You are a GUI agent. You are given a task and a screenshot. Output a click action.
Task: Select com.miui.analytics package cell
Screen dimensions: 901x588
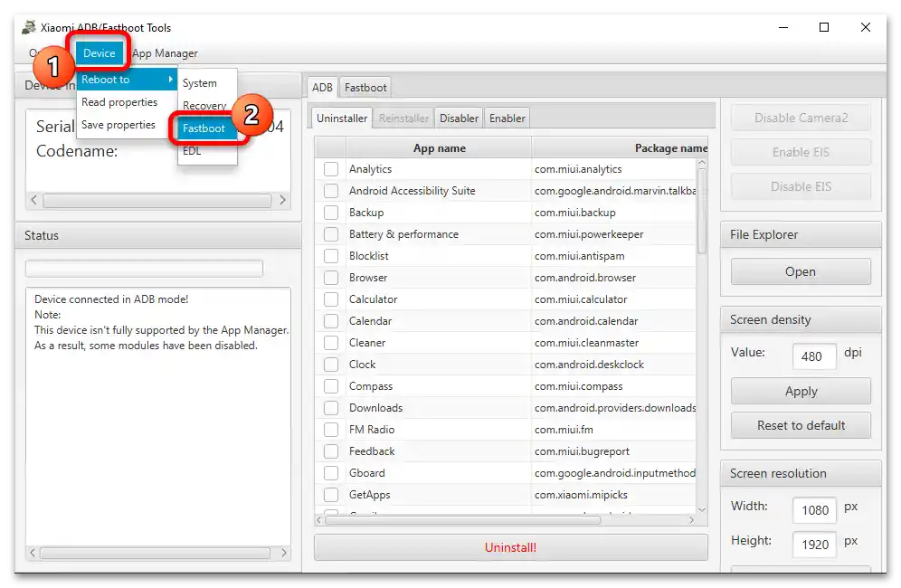[613, 169]
